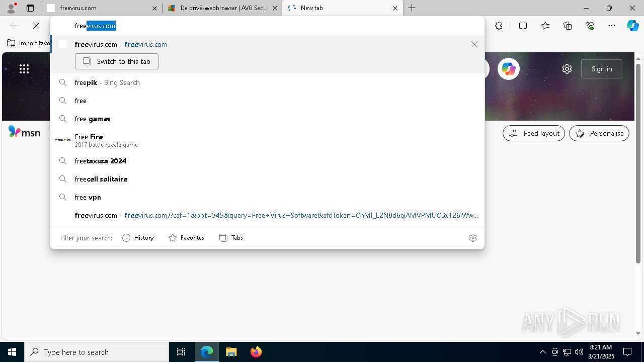Open Windows Start menu
644x362 pixels.
point(12,352)
